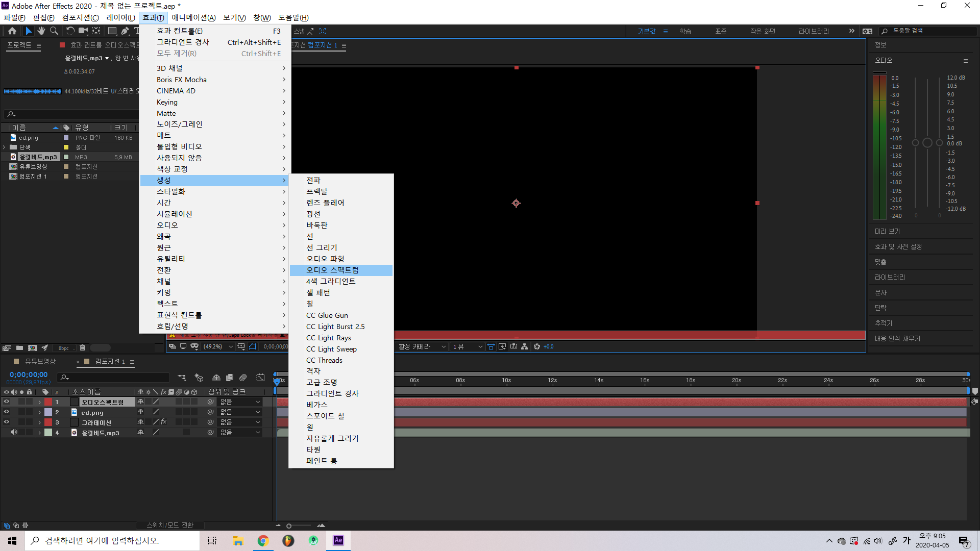Toggle effects fx switch on 그라데이션 layer

coord(163,422)
